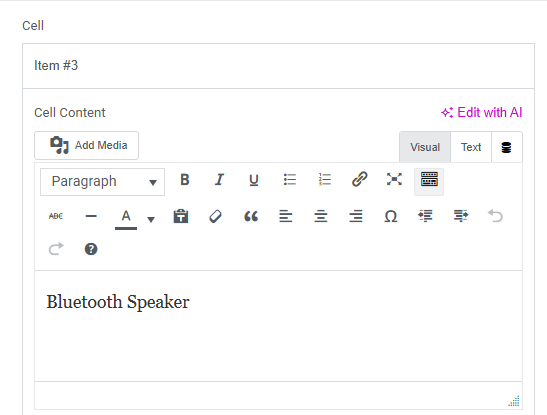Switch to the Text editor tab
The width and height of the screenshot is (547, 415).
(471, 147)
